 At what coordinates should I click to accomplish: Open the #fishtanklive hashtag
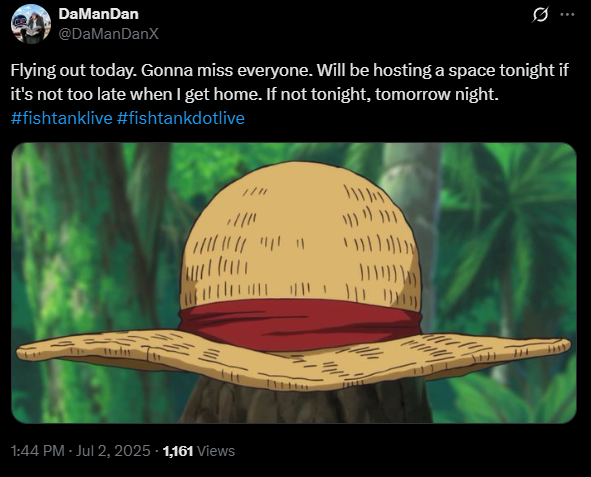pos(62,118)
